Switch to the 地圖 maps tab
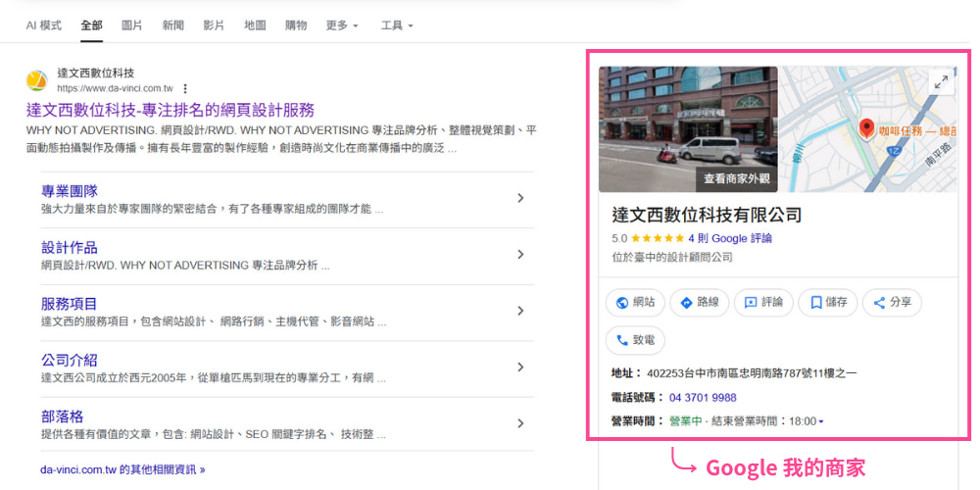Viewport: 980px width, 490px height. click(x=254, y=25)
